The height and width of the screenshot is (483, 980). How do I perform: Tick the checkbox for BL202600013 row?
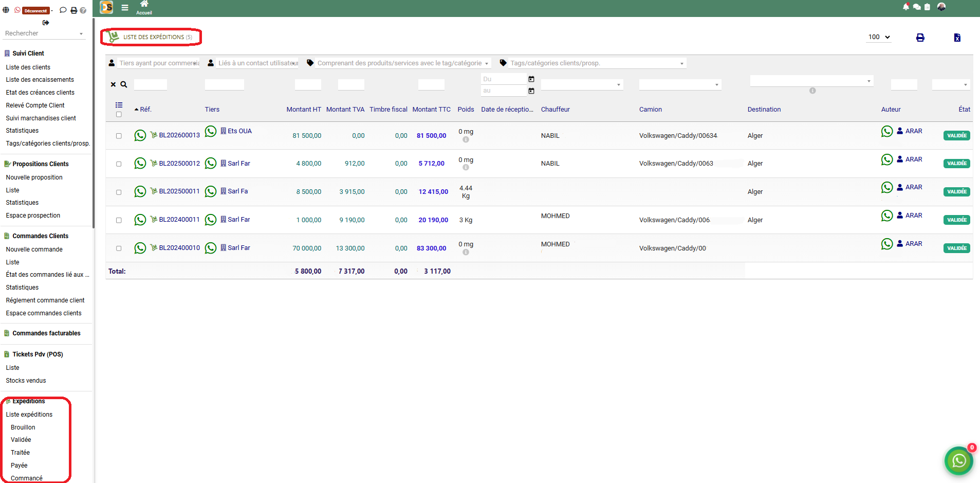point(119,136)
